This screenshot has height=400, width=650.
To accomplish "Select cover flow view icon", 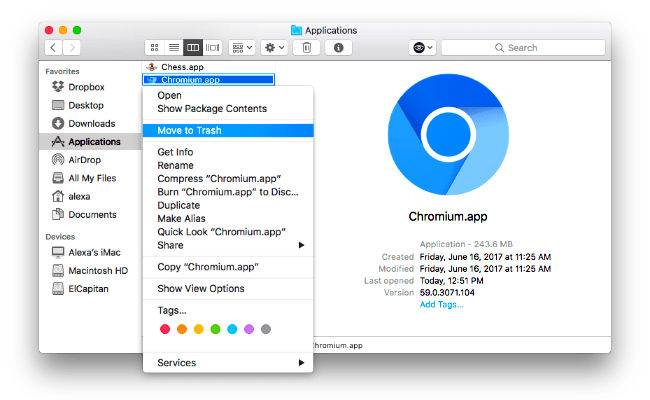I will point(212,47).
